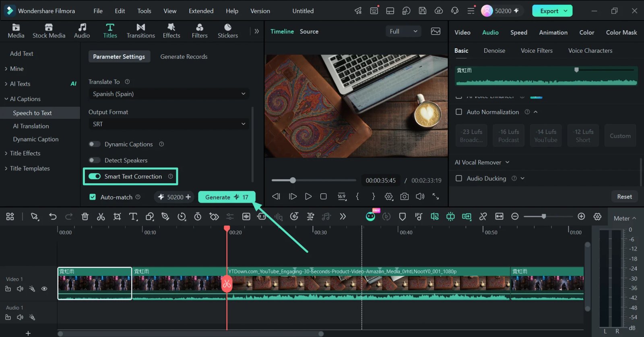Open the Translate To language dropdown
Screen dimensions: 644x337
[169, 94]
